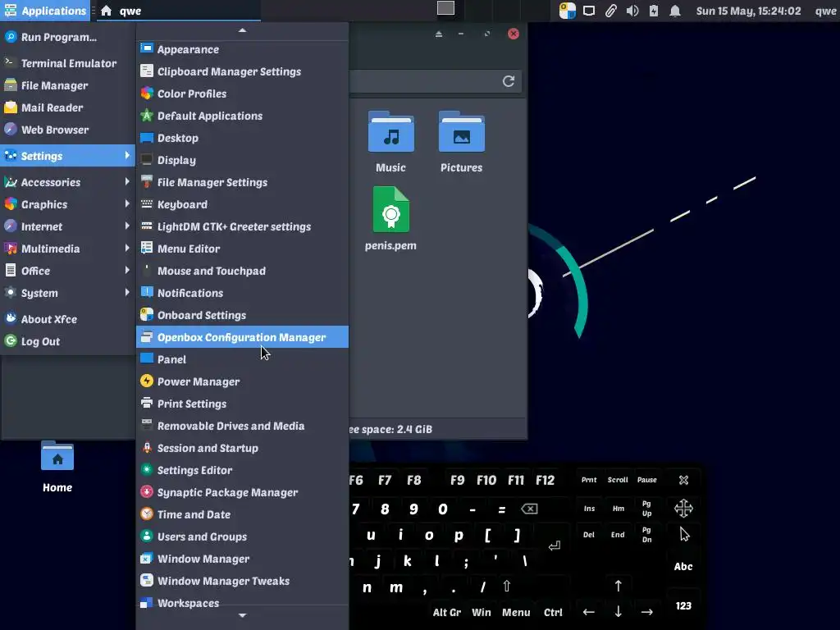Launch Openbox Configuration Manager
840x630 pixels.
[242, 337]
